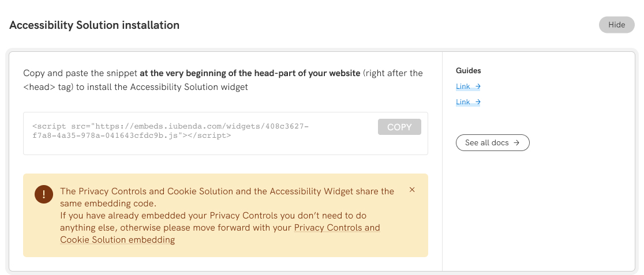Click the Hide button
The image size is (644, 275).
(x=616, y=25)
